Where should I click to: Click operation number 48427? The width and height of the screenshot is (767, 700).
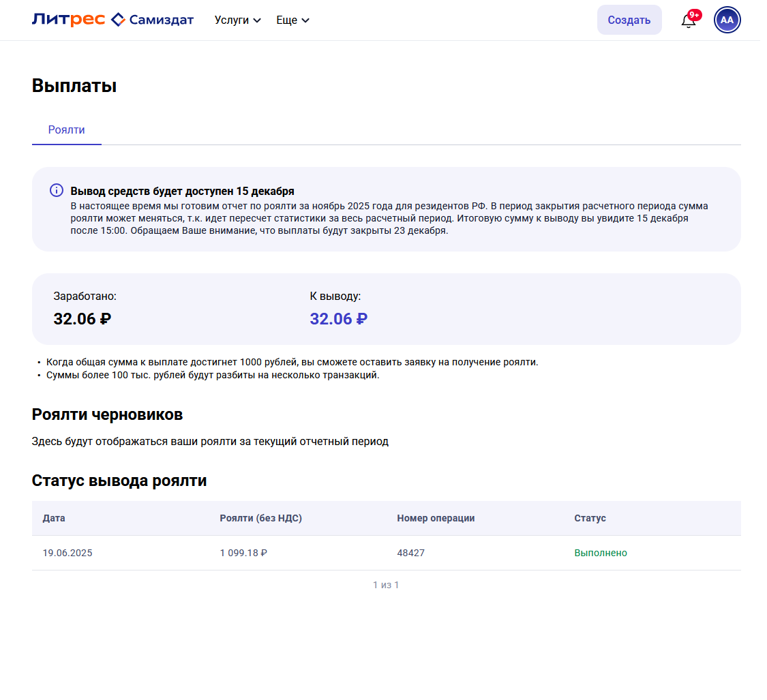tap(410, 553)
